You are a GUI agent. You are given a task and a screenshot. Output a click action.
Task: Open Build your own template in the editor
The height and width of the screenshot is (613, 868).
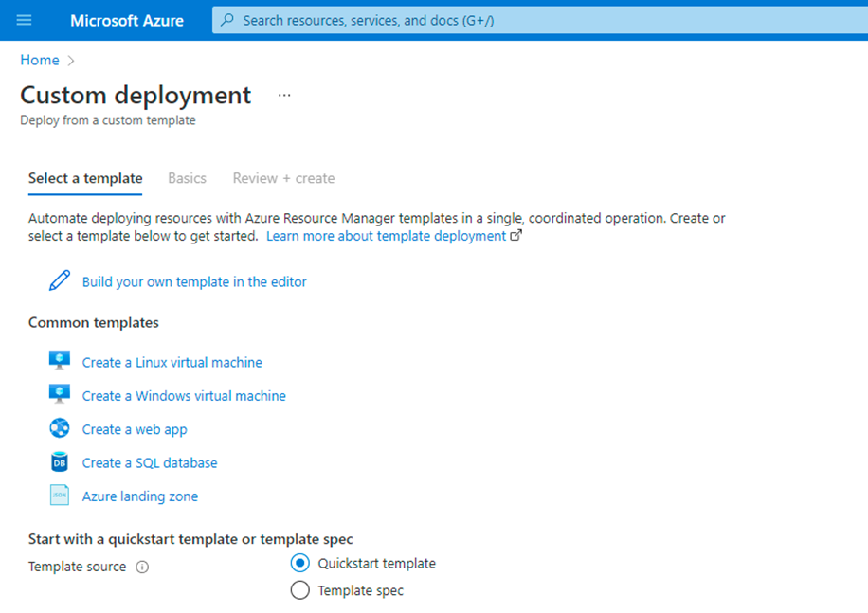click(x=194, y=281)
